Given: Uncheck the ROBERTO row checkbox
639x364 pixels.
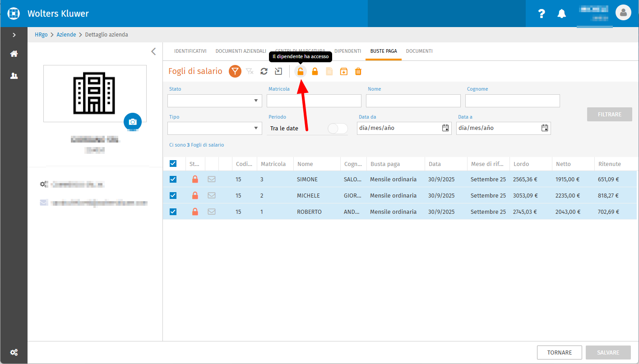Looking at the screenshot, I should [x=173, y=212].
